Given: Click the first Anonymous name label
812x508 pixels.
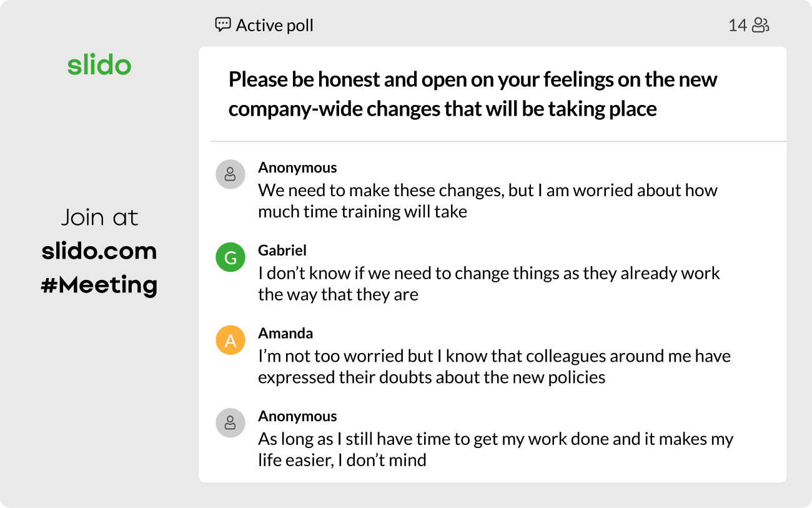Looking at the screenshot, I should click(x=297, y=167).
